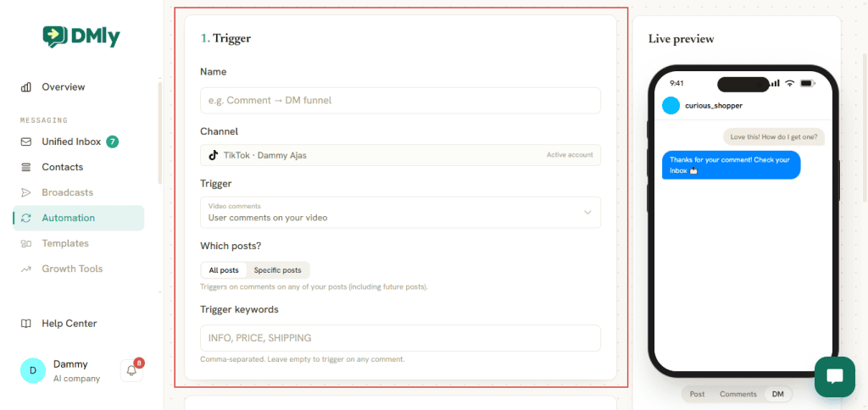The width and height of the screenshot is (868, 410).
Task: Select the All posts option
Action: (x=224, y=270)
